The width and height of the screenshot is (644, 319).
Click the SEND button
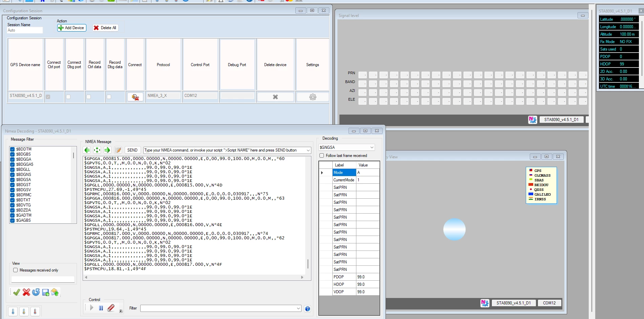point(132,150)
